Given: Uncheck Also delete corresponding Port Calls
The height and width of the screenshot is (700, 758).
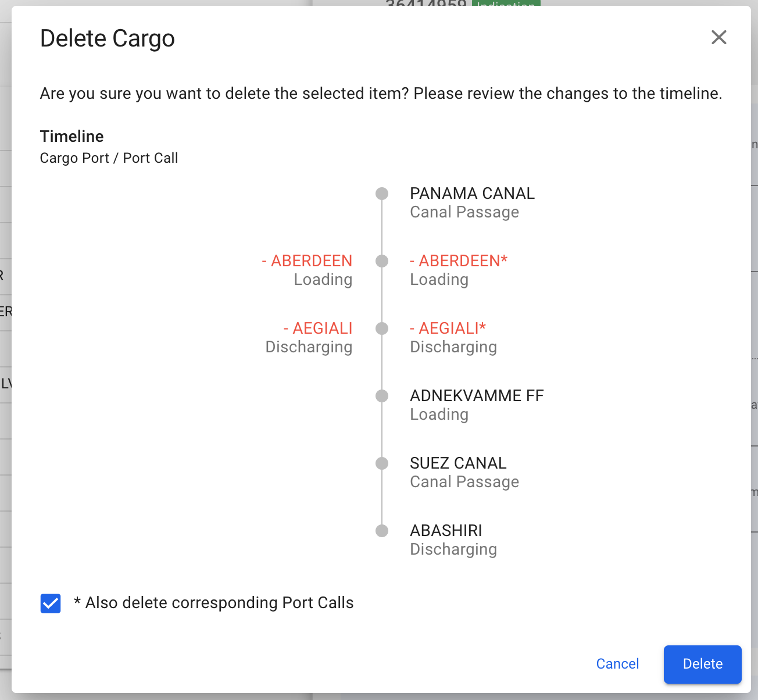Looking at the screenshot, I should pos(51,603).
